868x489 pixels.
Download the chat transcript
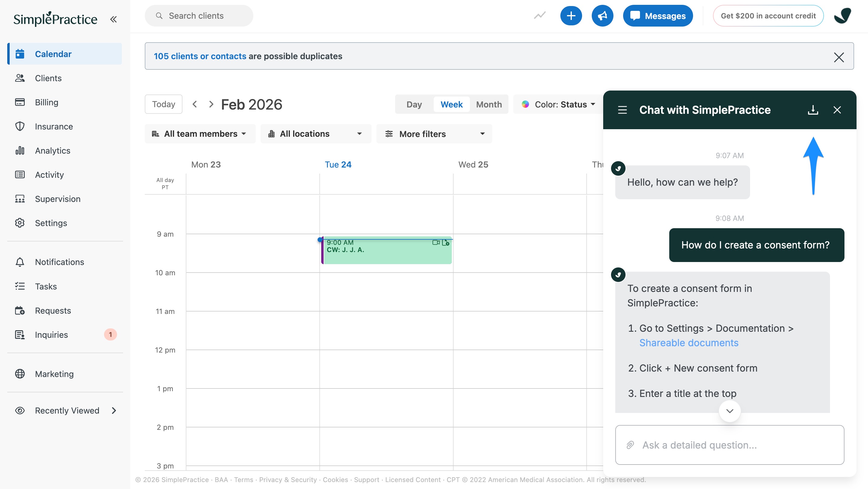813,110
